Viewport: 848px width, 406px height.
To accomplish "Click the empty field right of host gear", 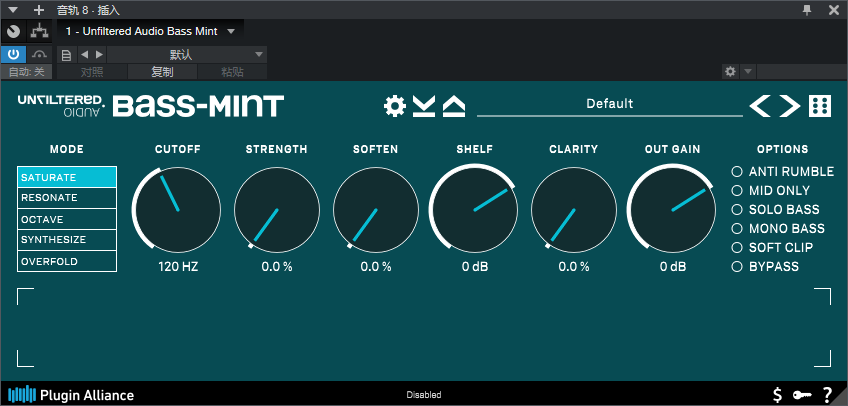I will click(x=801, y=71).
